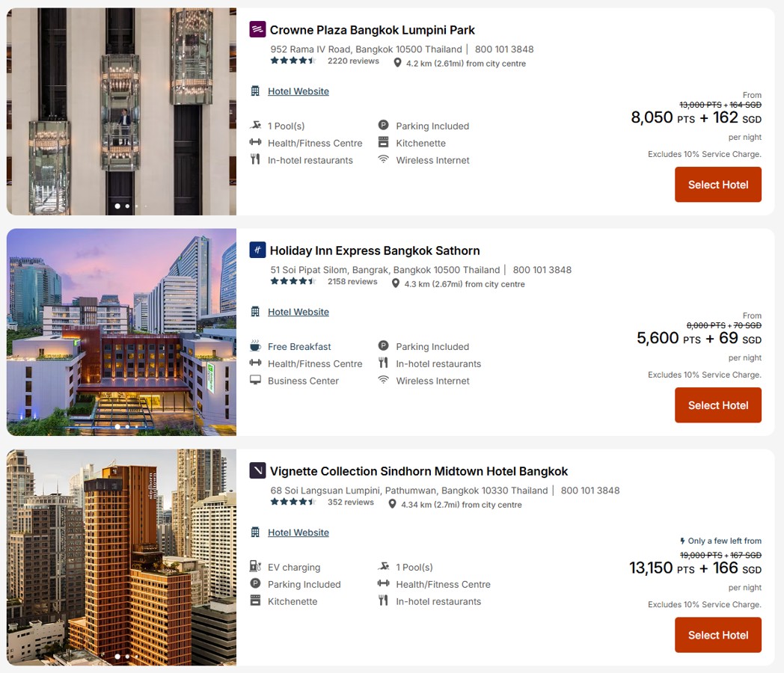Click the EV charging station icon
Image resolution: width=784 pixels, height=673 pixels.
pos(255,567)
